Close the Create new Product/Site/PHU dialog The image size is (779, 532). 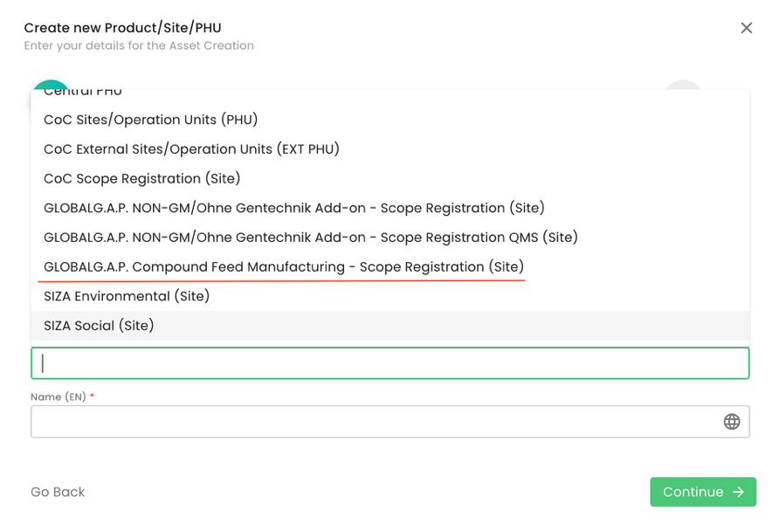746,28
